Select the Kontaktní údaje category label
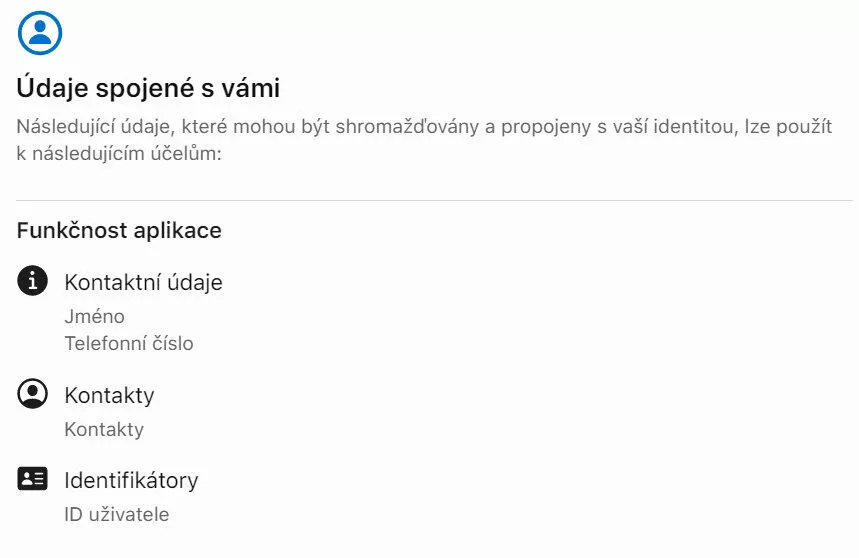Viewport: 859px width, 558px height. tap(144, 283)
